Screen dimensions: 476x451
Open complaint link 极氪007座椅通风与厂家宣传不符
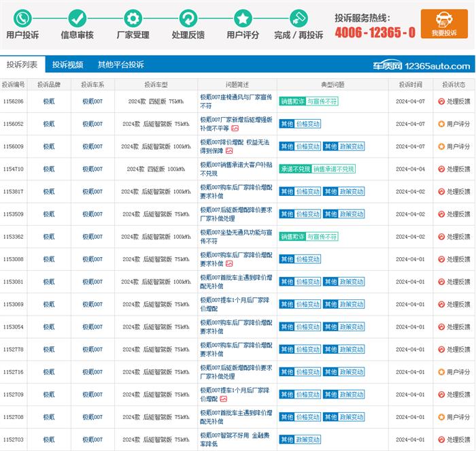tap(236, 101)
